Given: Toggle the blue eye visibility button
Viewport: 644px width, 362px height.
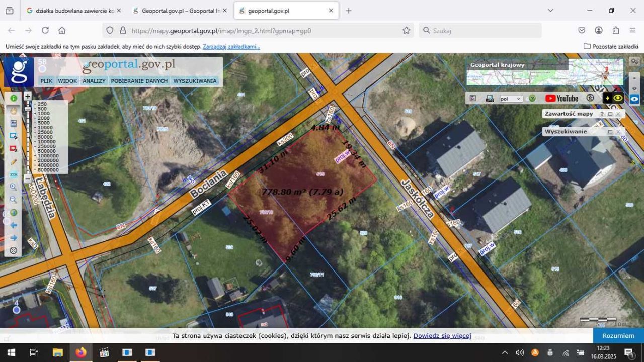Looking at the screenshot, I should pyautogui.click(x=635, y=99).
